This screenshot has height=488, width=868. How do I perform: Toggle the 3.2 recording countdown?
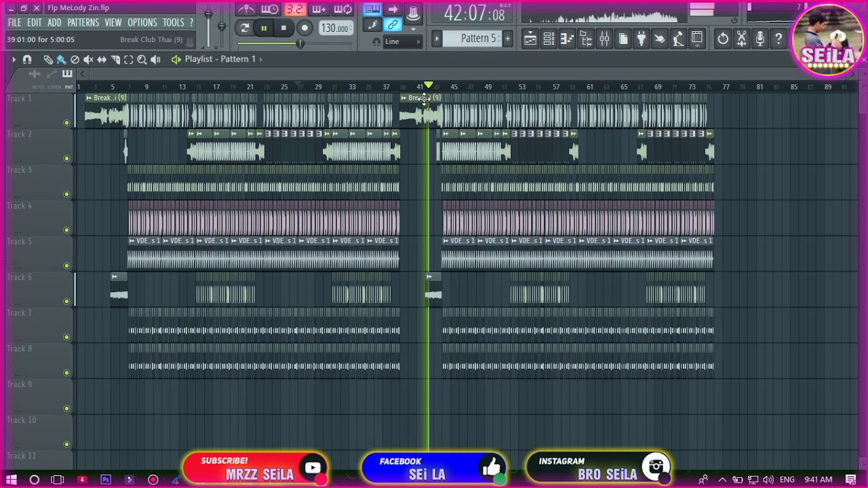tap(294, 9)
